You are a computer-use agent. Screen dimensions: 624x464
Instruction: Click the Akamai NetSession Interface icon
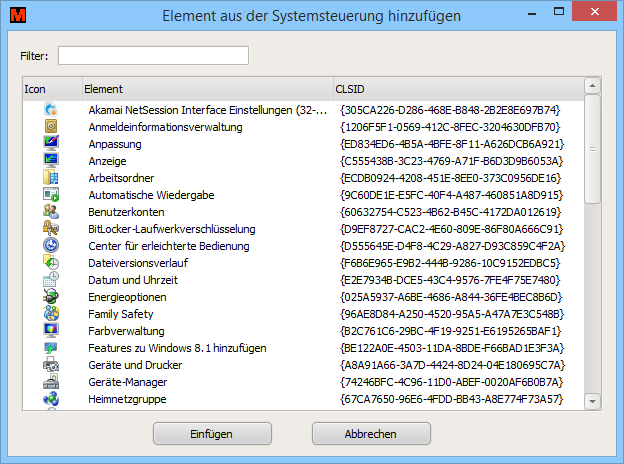(x=51, y=109)
